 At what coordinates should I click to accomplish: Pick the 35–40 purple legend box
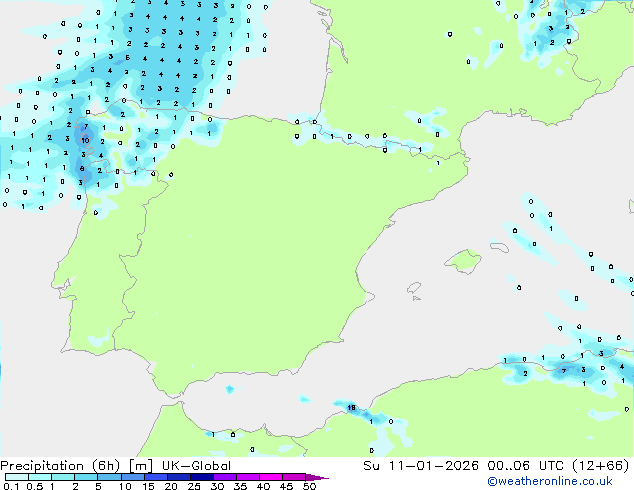[248, 477]
